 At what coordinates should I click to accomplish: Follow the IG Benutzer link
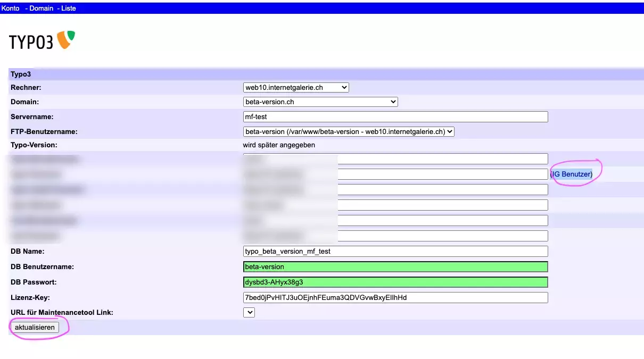[571, 174]
